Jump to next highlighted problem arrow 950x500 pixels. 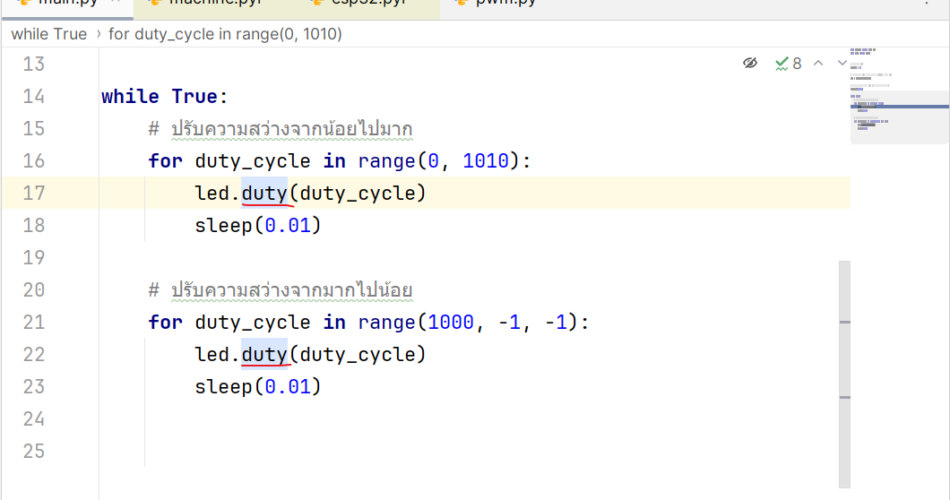(x=841, y=63)
